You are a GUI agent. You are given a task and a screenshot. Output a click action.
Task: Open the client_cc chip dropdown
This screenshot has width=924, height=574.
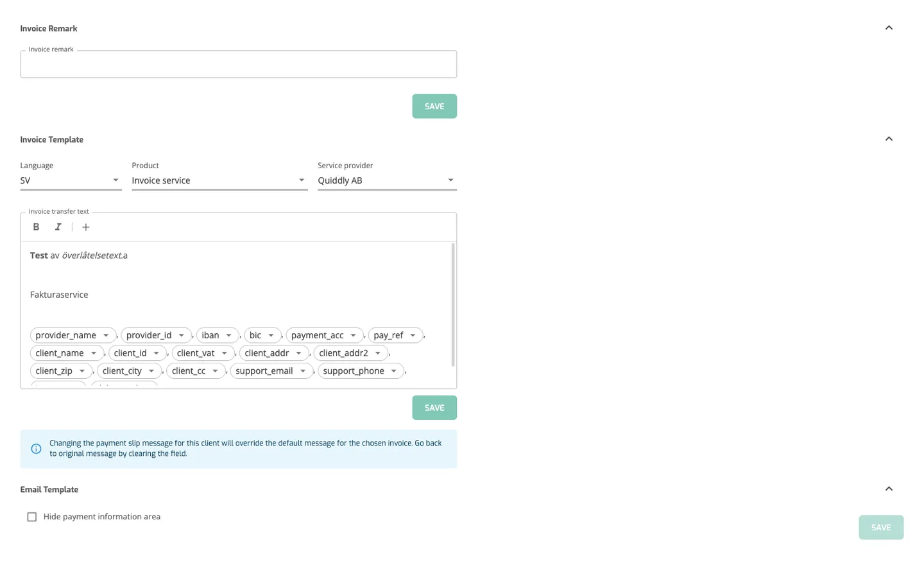[x=215, y=371]
